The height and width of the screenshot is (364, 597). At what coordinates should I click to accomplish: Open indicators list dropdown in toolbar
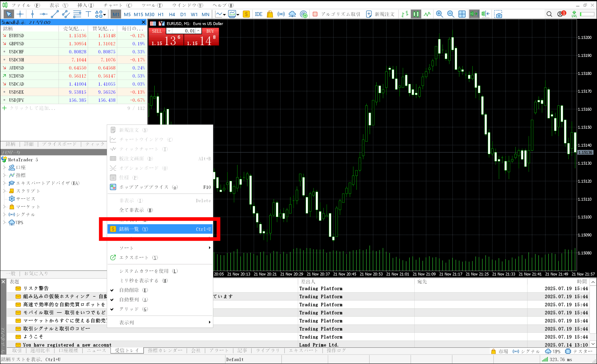pyautogui.click(x=234, y=14)
